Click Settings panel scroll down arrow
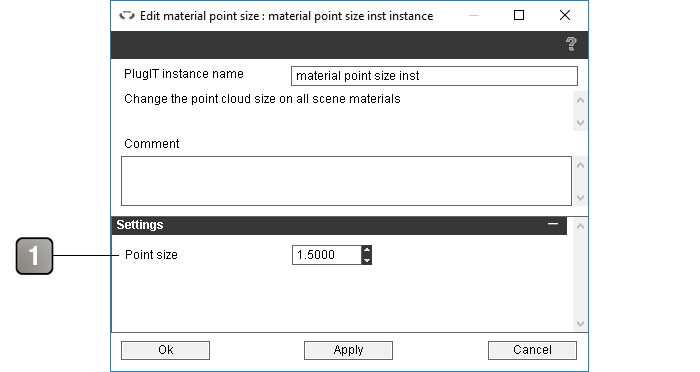Image resolution: width=700 pixels, height=372 pixels. pyautogui.click(x=580, y=324)
